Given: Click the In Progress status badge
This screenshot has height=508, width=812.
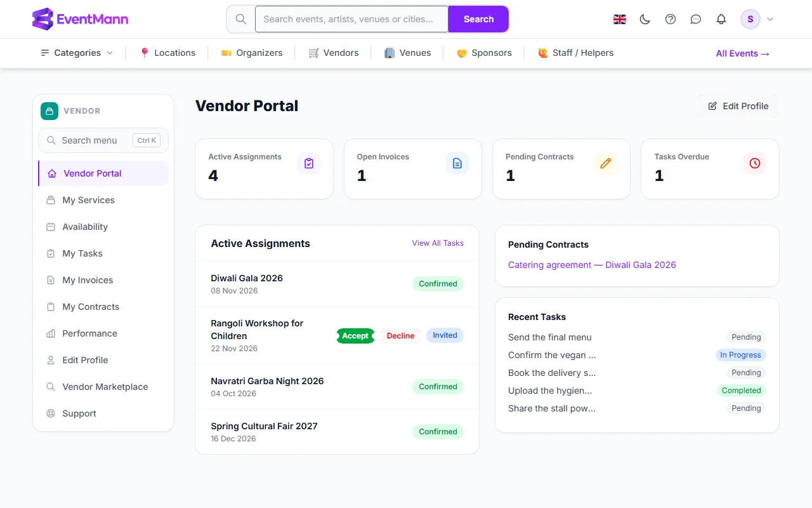Looking at the screenshot, I should [740, 355].
